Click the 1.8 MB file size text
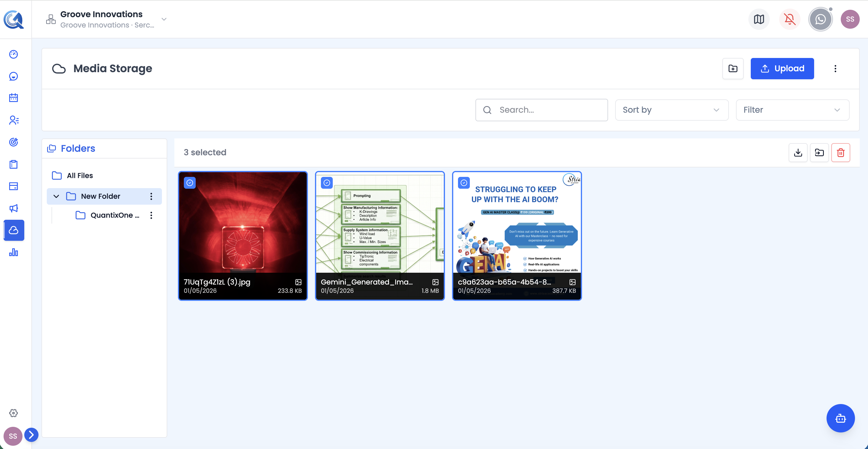Image resolution: width=868 pixels, height=449 pixels. click(430, 291)
